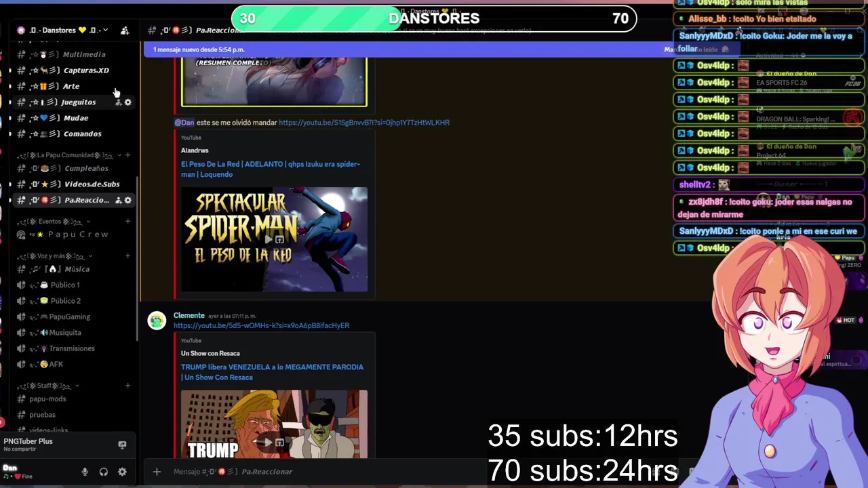Open the Comandos channel
This screenshot has width=868, height=488.
point(73,134)
